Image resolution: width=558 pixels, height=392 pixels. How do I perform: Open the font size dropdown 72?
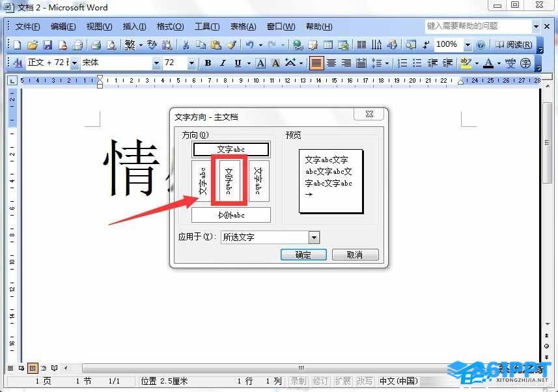tap(191, 63)
